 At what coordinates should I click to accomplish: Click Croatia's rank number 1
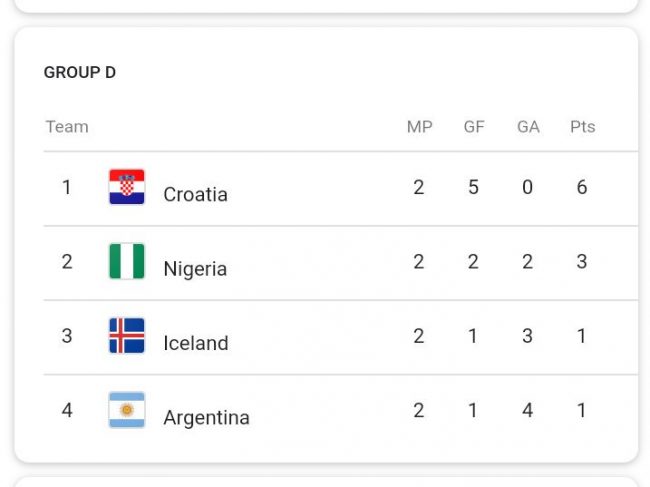coord(67,187)
